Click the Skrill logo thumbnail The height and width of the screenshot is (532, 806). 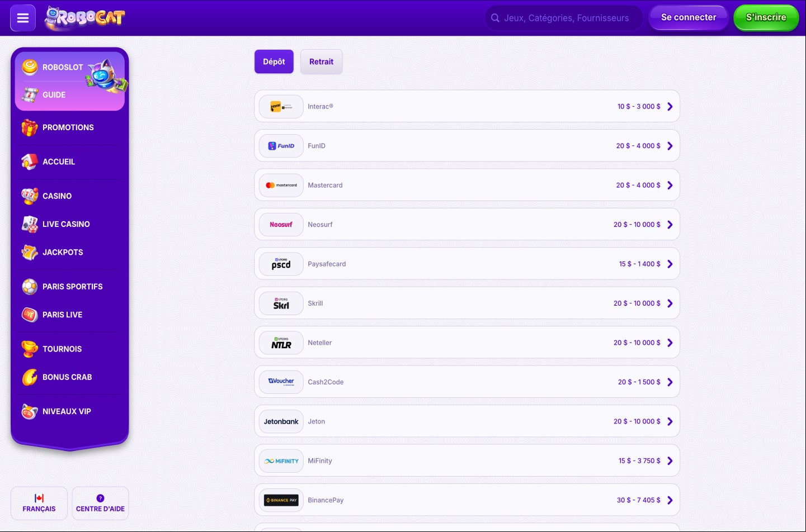coord(281,303)
